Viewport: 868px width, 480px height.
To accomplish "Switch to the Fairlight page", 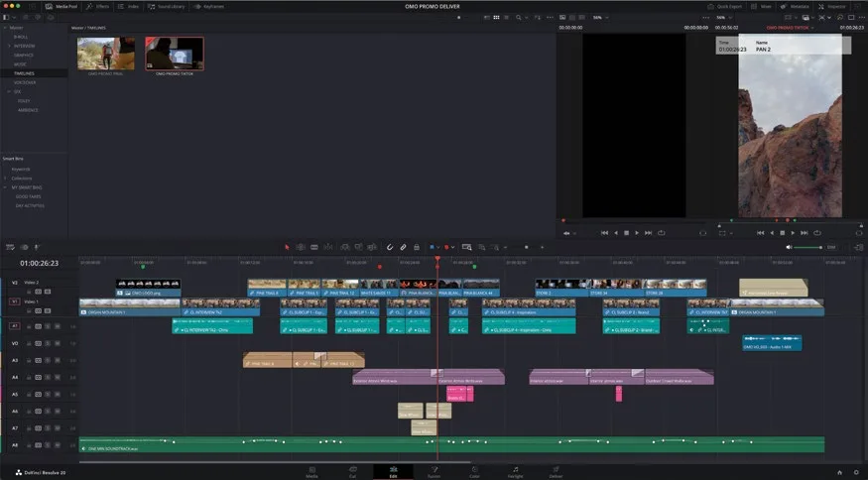I will tap(516, 472).
